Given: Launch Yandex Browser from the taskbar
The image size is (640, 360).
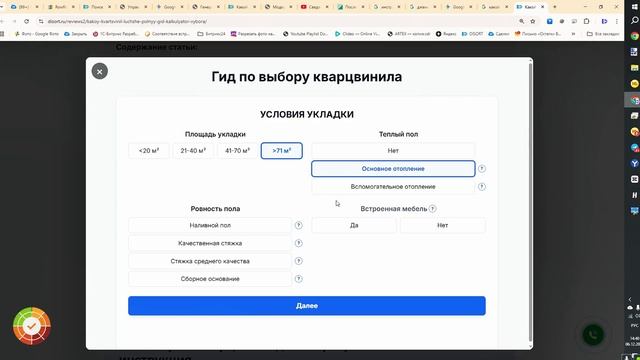Looking at the screenshot, I should (634, 164).
